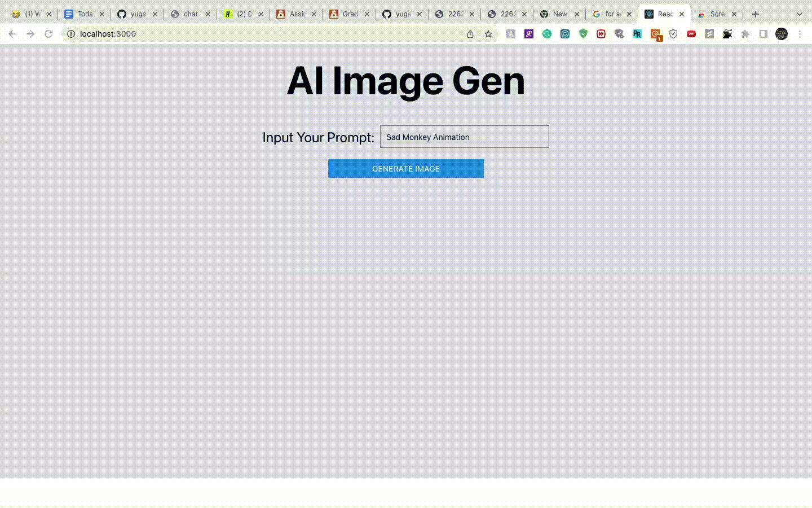Go forward in browser history
812x508 pixels.
tap(30, 34)
